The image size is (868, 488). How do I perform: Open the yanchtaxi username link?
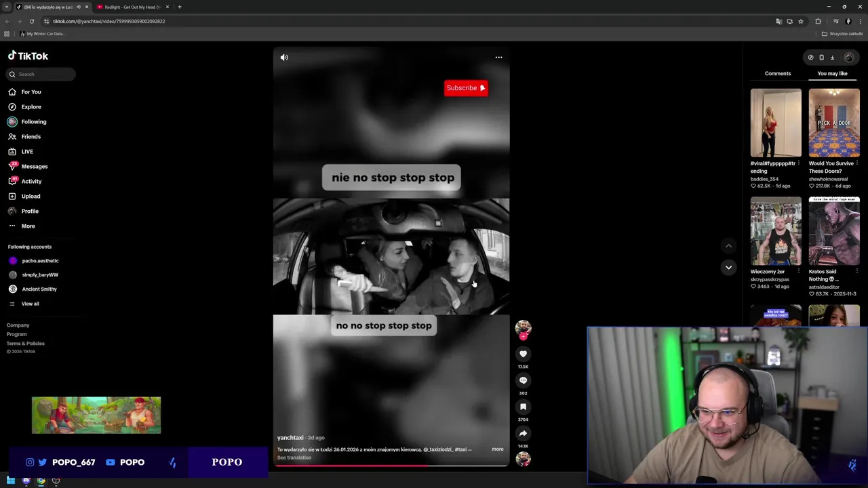click(x=290, y=438)
